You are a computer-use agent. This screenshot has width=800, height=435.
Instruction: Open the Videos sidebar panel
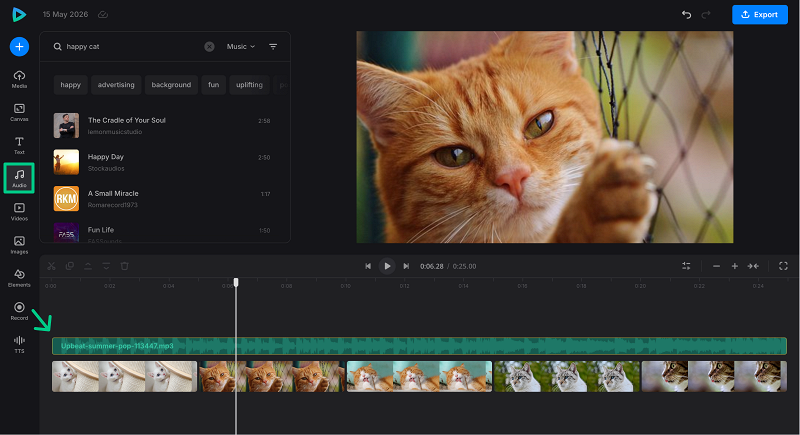click(19, 212)
